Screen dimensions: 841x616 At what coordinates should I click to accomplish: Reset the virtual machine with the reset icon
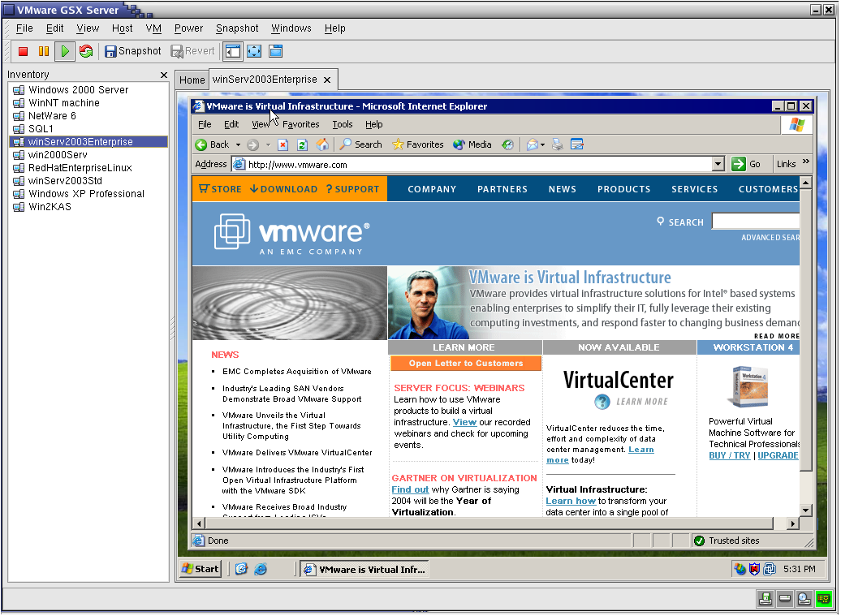86,51
